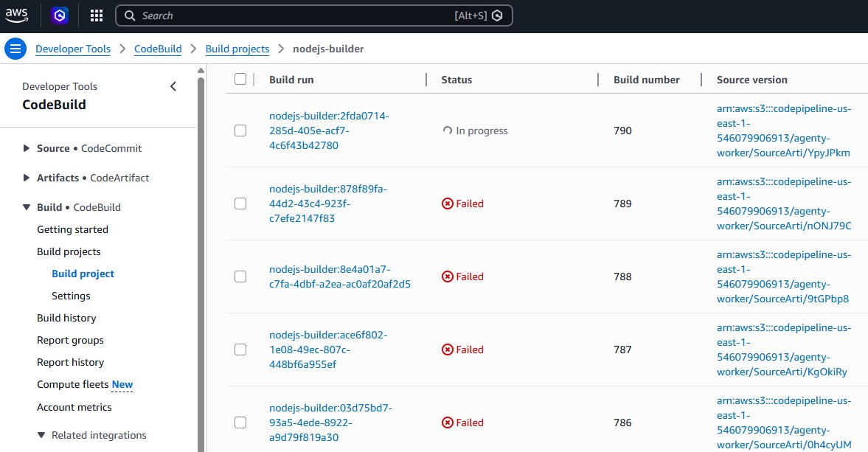
Task: Open the AWS home logo
Action: coord(17,15)
